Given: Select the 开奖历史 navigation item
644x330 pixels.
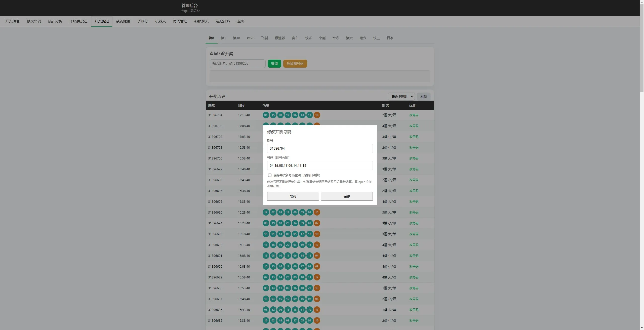Looking at the screenshot, I should point(102,21).
